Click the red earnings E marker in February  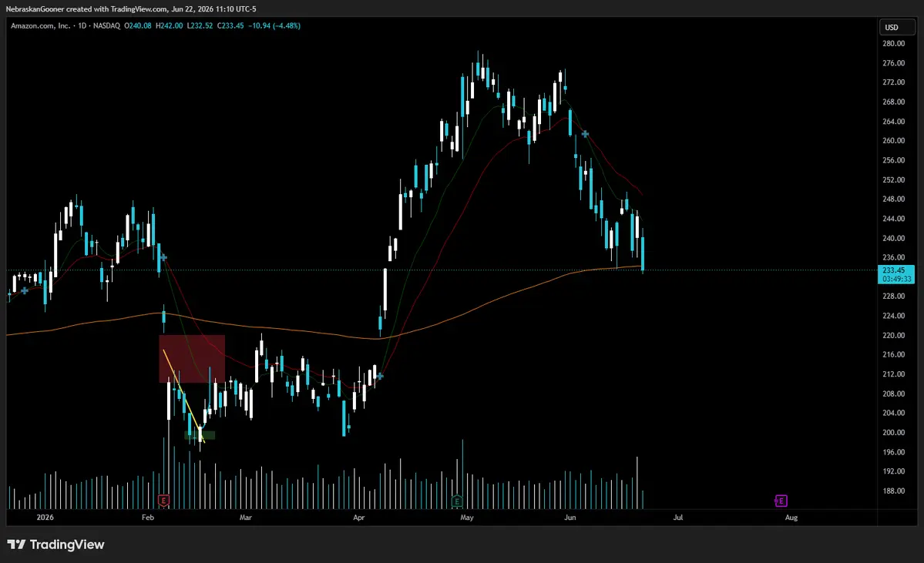164,501
